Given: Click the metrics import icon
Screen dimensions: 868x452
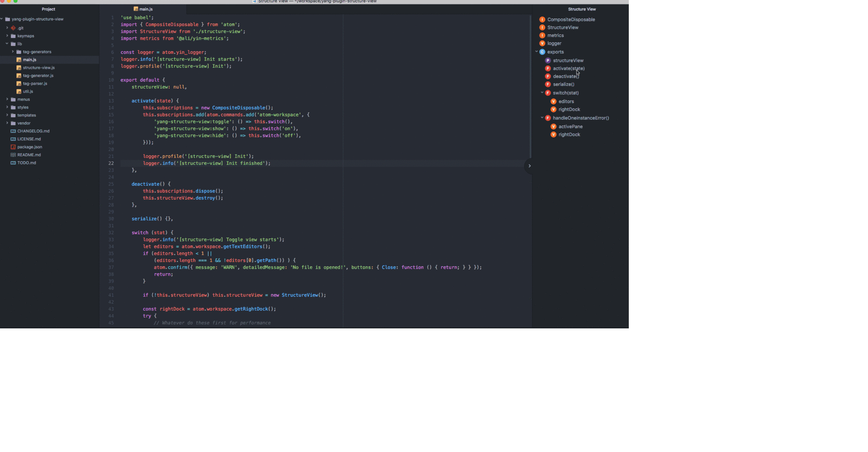Looking at the screenshot, I should point(542,35).
